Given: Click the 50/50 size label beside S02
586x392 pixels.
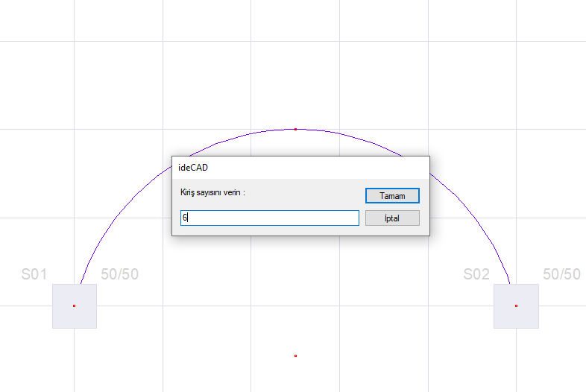Looking at the screenshot, I should [561, 274].
